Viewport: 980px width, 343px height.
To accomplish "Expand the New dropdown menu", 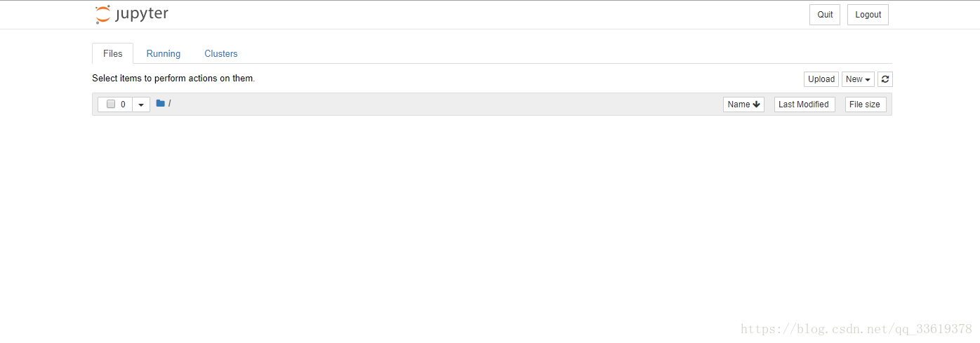I will pos(858,79).
